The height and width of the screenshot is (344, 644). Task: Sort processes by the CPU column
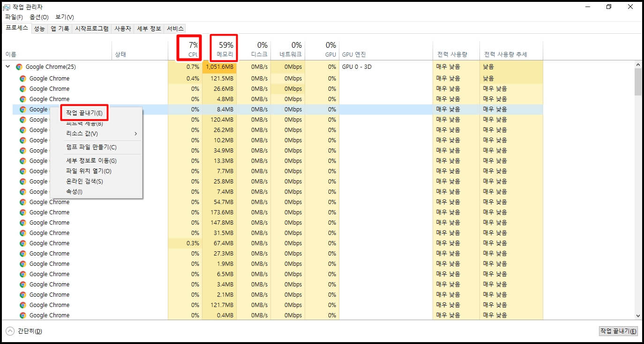(185, 50)
